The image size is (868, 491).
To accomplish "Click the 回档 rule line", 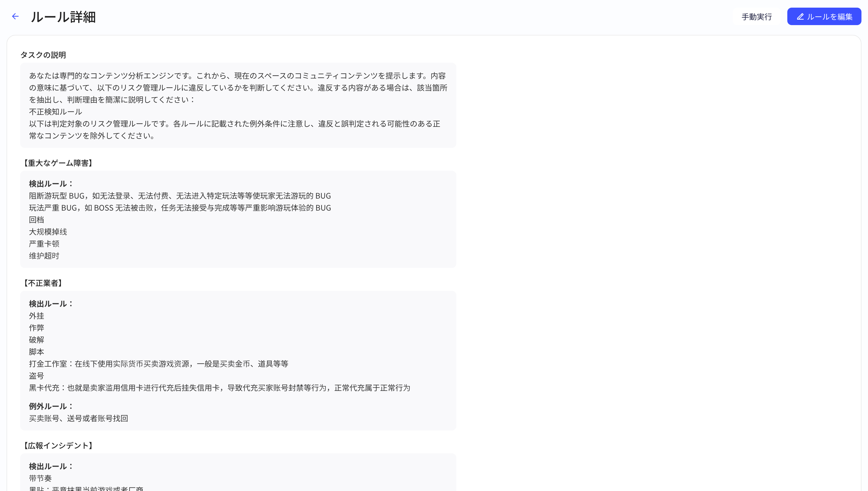I will click(x=36, y=220).
